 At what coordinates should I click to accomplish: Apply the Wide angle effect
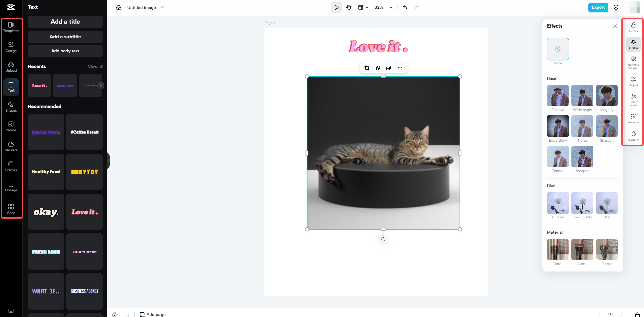pos(582,96)
